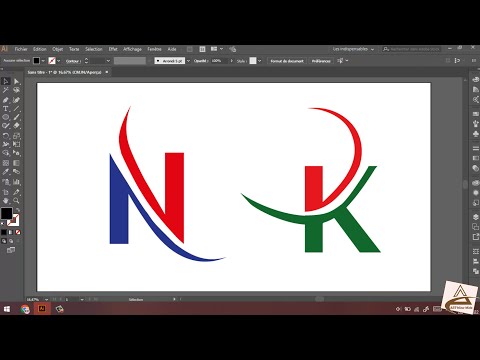Select the Hand tool
Viewport: 480px width, 360px height.
click(x=6, y=201)
